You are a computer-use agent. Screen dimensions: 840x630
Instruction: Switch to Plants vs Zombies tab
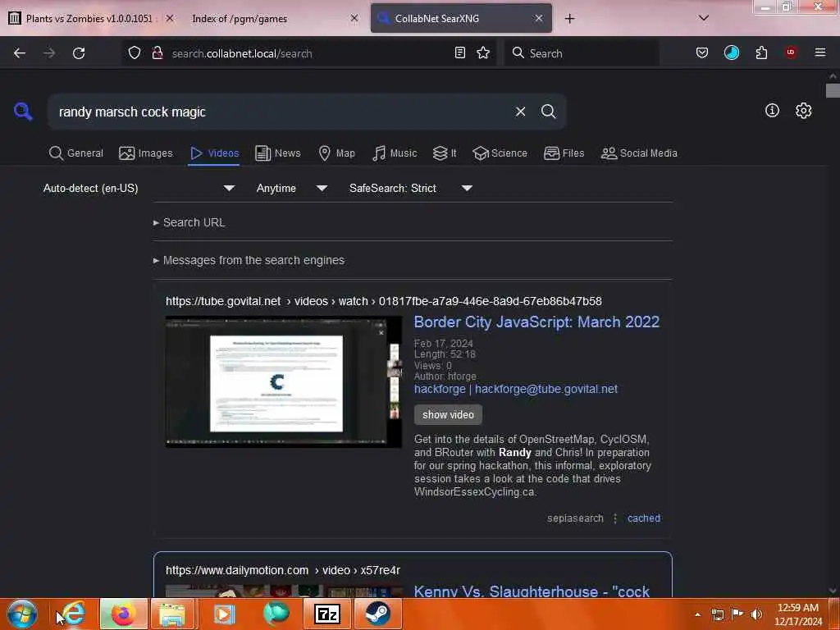coord(89,19)
